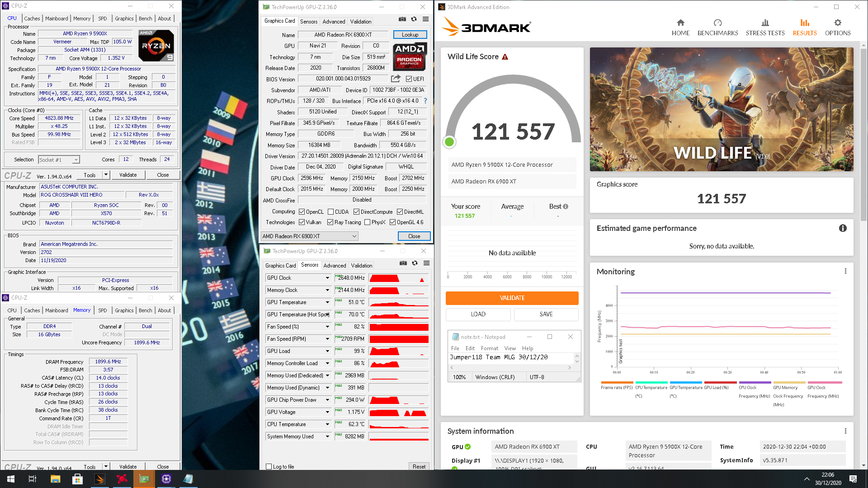Click Bus Interface question mark in GPU-Z
Image resolution: width=868 pixels, height=488 pixels.
[425, 101]
